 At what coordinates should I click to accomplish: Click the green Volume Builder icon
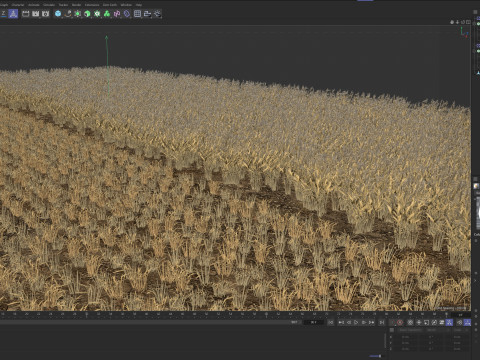pos(107,14)
